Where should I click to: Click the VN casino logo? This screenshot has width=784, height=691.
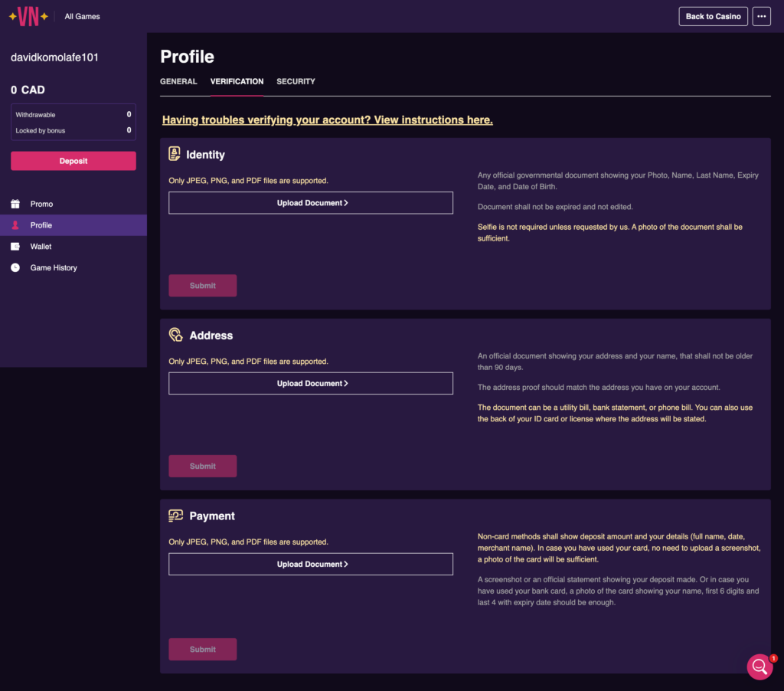click(28, 16)
